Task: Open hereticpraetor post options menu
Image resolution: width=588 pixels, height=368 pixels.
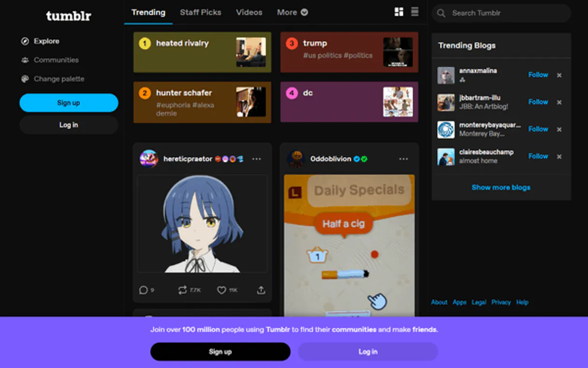Action: (x=256, y=159)
